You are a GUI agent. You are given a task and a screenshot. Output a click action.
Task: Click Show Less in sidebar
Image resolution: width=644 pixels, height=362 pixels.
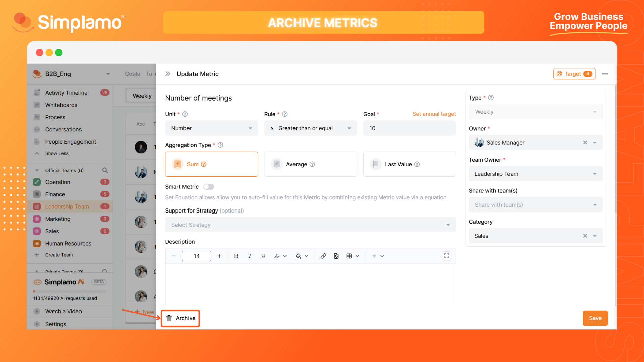(57, 153)
